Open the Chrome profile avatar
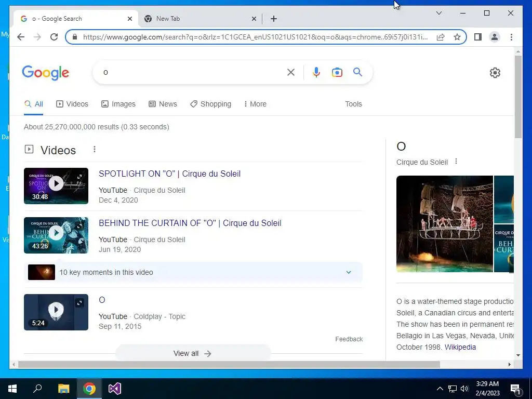 click(495, 37)
